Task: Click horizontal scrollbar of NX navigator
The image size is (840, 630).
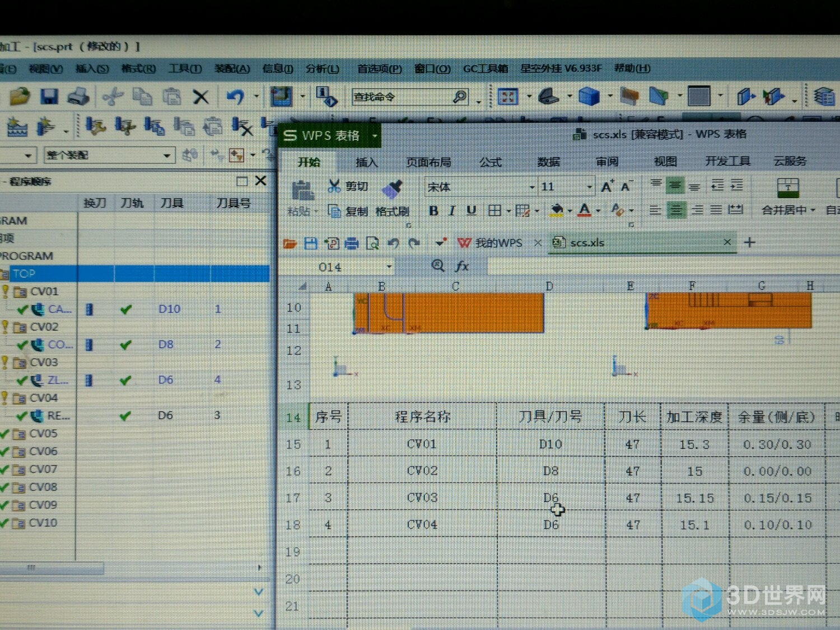Action: click(52, 568)
